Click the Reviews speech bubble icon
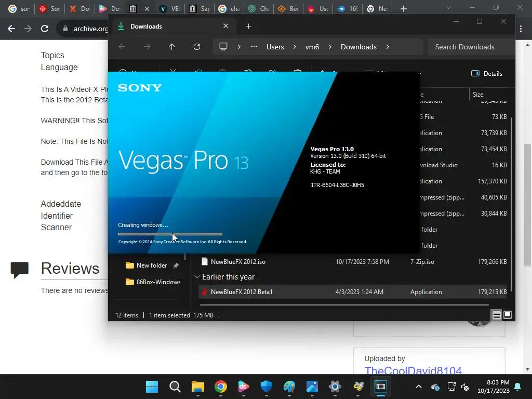The width and height of the screenshot is (532, 399). coord(19,270)
